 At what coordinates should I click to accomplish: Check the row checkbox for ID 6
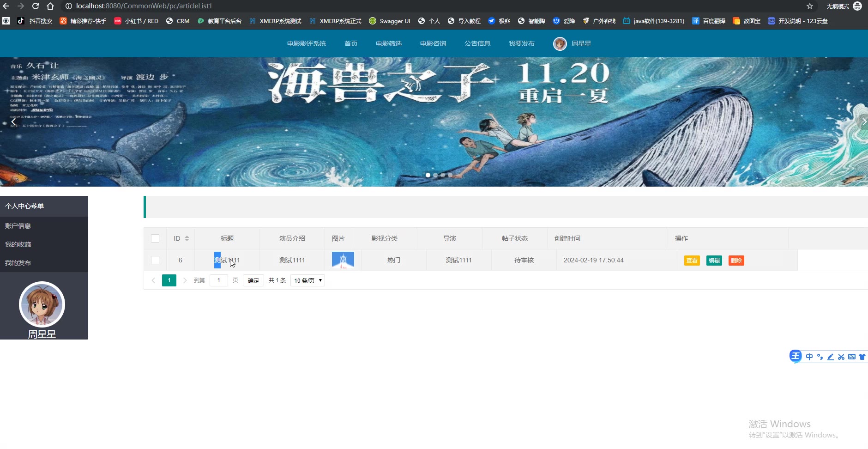click(x=155, y=260)
